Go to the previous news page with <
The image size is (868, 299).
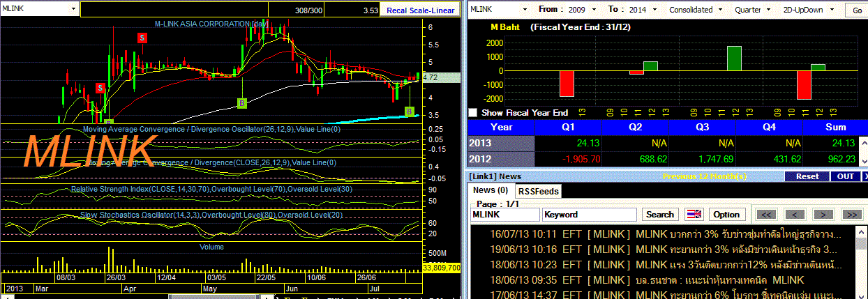pos(794,215)
